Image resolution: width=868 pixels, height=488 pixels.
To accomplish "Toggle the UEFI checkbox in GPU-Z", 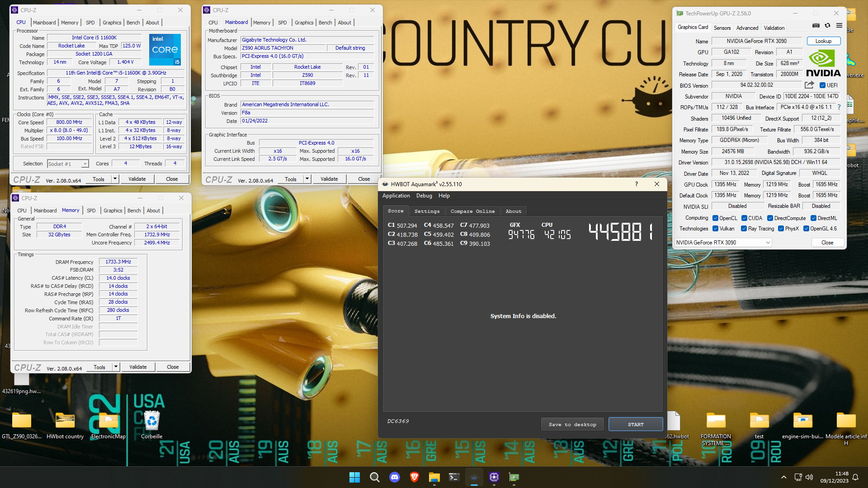I will tap(822, 85).
